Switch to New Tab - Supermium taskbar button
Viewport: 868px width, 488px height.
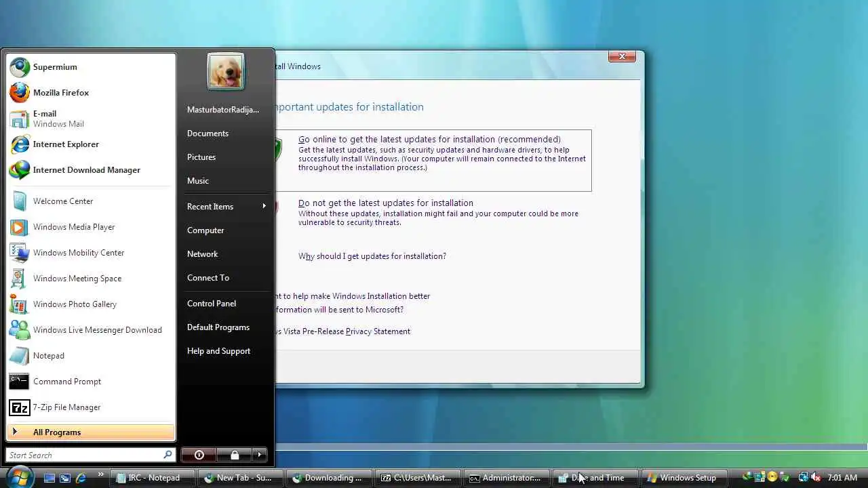(242, 478)
